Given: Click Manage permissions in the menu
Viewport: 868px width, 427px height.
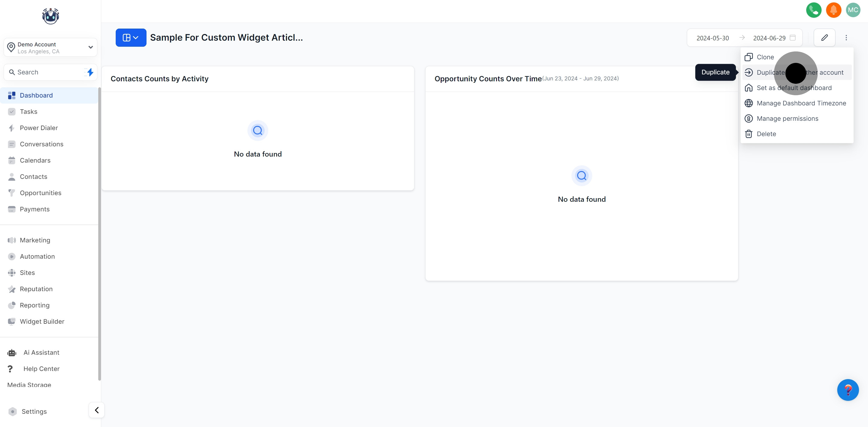Looking at the screenshot, I should pyautogui.click(x=787, y=119).
